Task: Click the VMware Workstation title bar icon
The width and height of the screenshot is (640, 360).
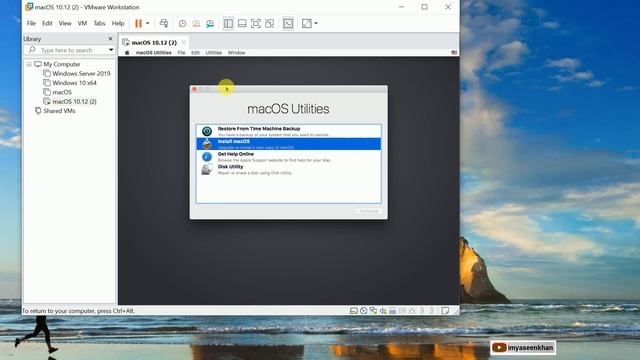Action: (x=29, y=7)
